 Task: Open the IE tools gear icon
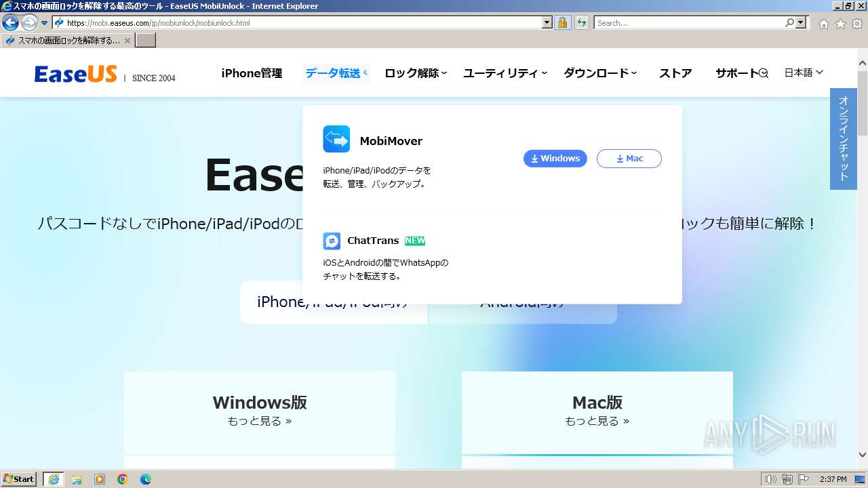pyautogui.click(x=857, y=24)
